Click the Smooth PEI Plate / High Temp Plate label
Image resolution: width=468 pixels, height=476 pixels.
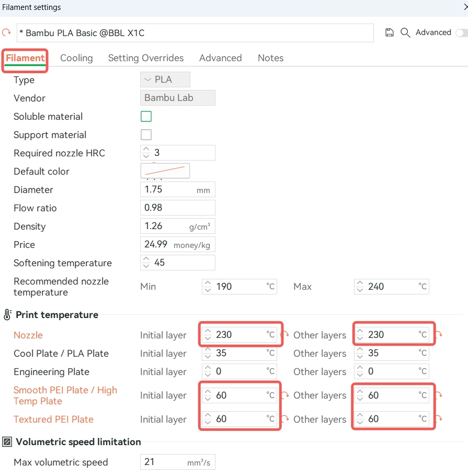[65, 395]
